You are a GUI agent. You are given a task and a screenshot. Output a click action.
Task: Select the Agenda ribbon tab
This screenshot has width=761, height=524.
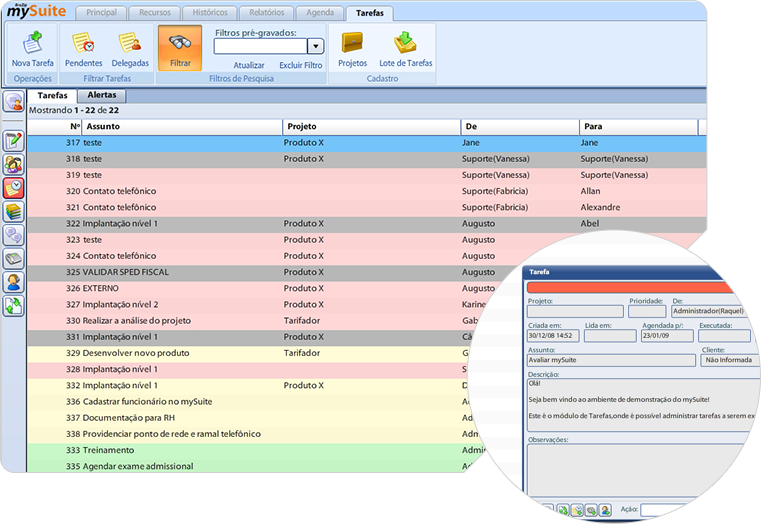coord(321,13)
